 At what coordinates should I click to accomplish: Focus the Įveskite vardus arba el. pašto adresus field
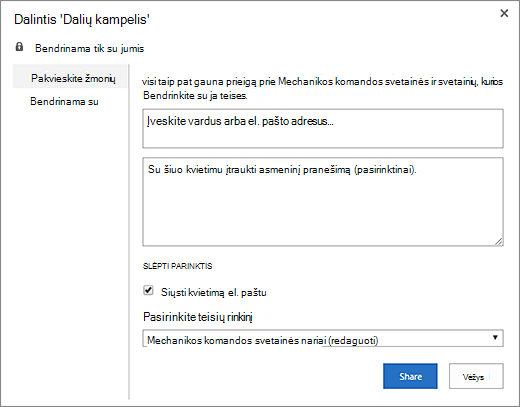323,128
